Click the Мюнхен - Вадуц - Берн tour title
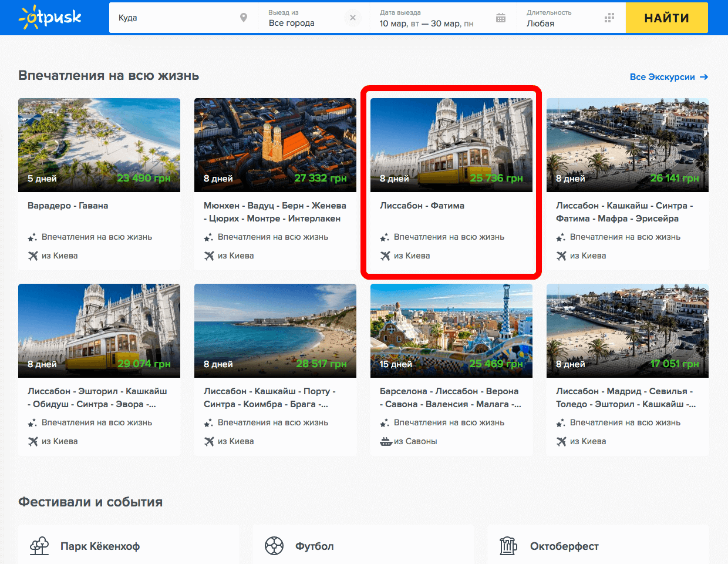The image size is (728, 564). (x=275, y=212)
